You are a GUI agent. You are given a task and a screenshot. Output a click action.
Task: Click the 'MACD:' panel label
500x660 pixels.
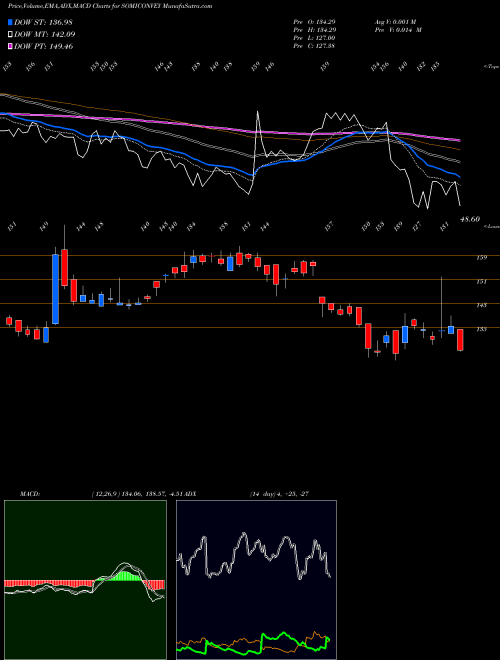coord(30,494)
